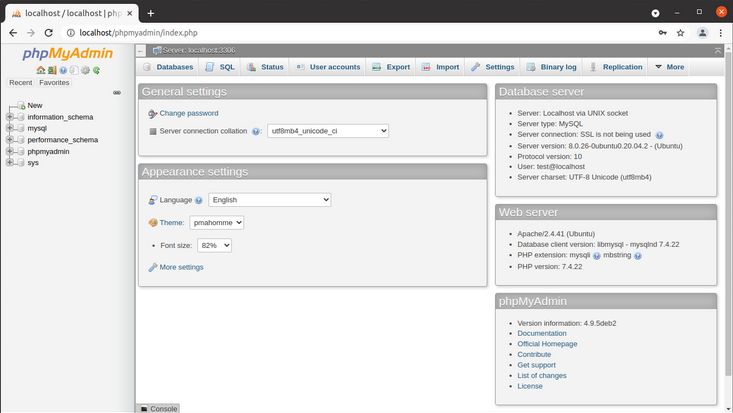Click the Contribute link
Image resolution: width=733 pixels, height=413 pixels.
pyautogui.click(x=534, y=355)
